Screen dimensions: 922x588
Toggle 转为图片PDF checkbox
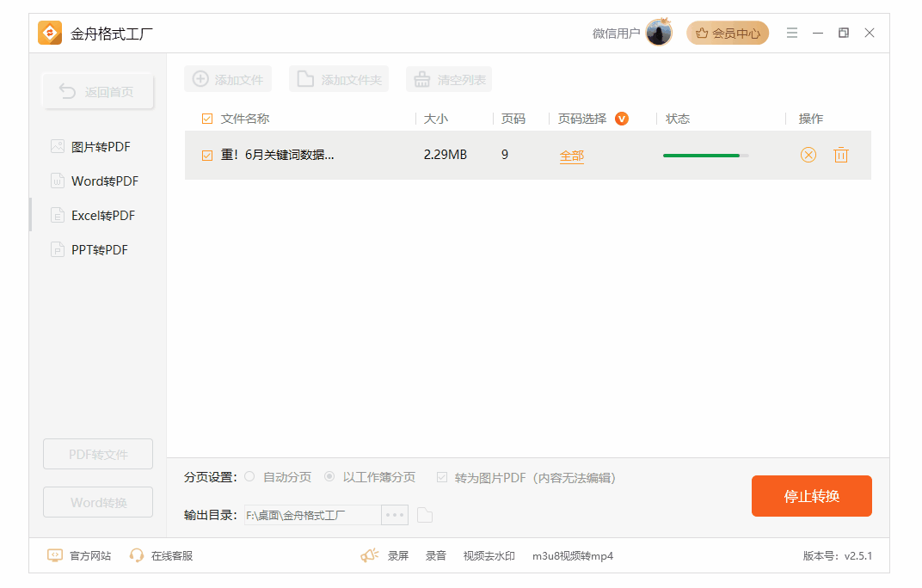click(x=442, y=477)
